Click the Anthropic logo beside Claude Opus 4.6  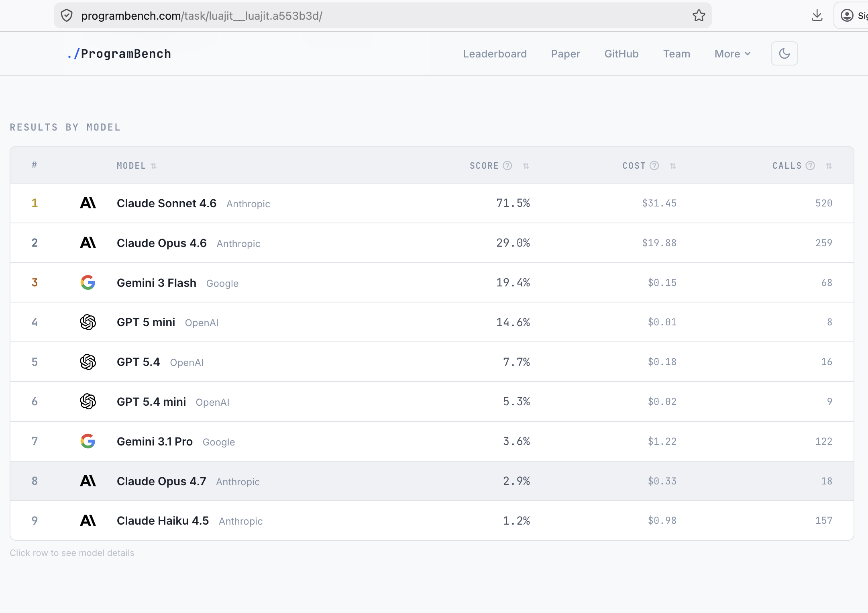coord(88,243)
